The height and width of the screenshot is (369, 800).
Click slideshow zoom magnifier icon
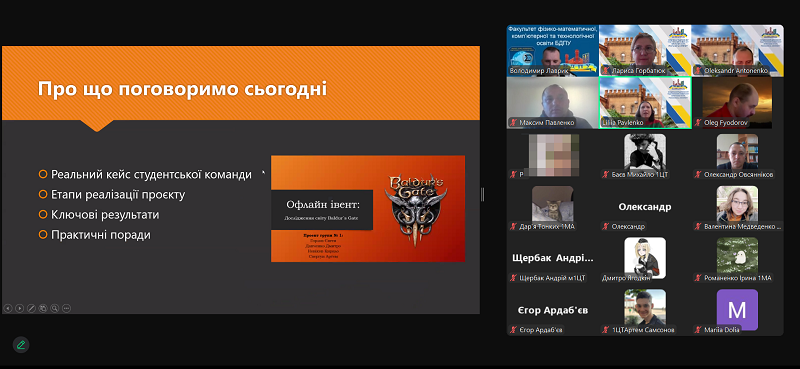pos(55,308)
